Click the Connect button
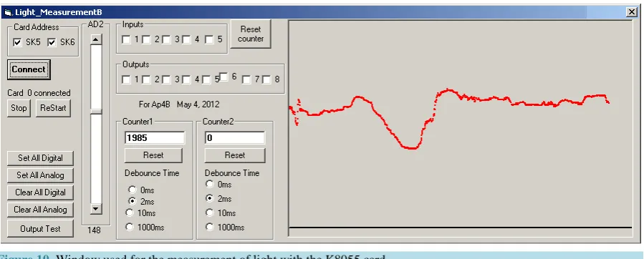The image size is (644, 259). coord(29,69)
